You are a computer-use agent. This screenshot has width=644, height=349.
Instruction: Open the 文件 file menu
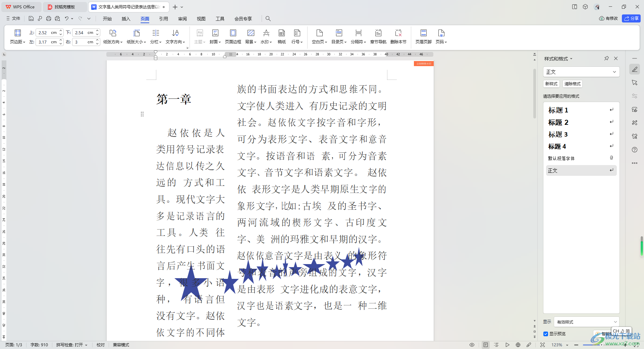tap(13, 18)
